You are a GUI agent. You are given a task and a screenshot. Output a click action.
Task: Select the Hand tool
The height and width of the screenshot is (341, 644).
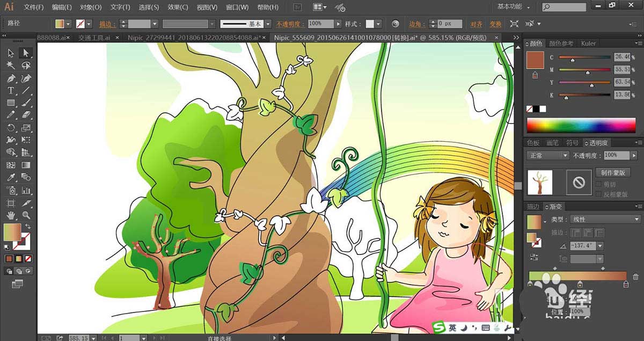coord(11,215)
